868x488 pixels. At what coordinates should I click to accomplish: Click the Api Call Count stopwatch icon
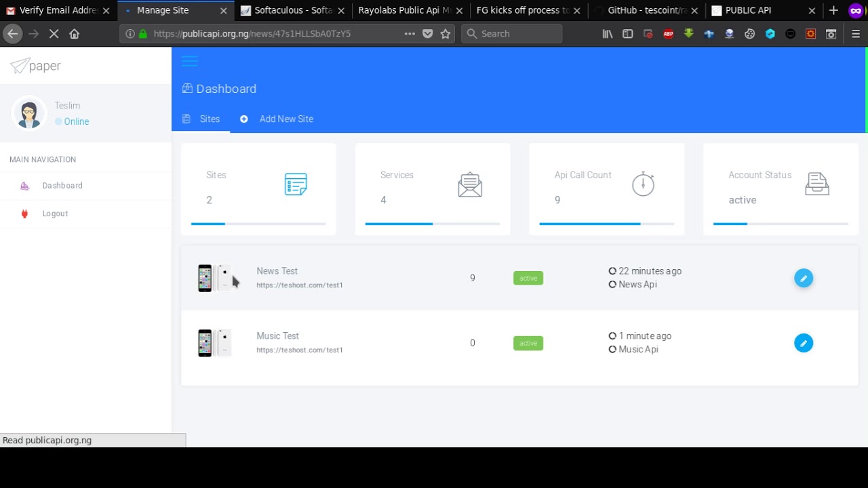[x=643, y=184]
